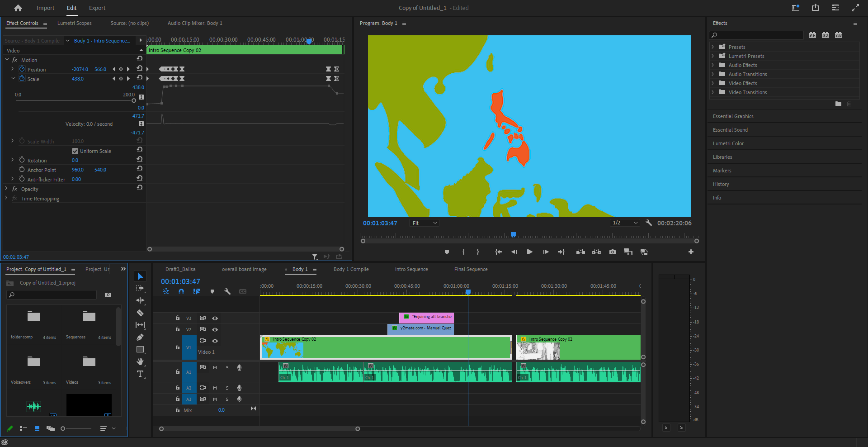
Task: Open the Essential Graphics panel
Action: pos(733,116)
